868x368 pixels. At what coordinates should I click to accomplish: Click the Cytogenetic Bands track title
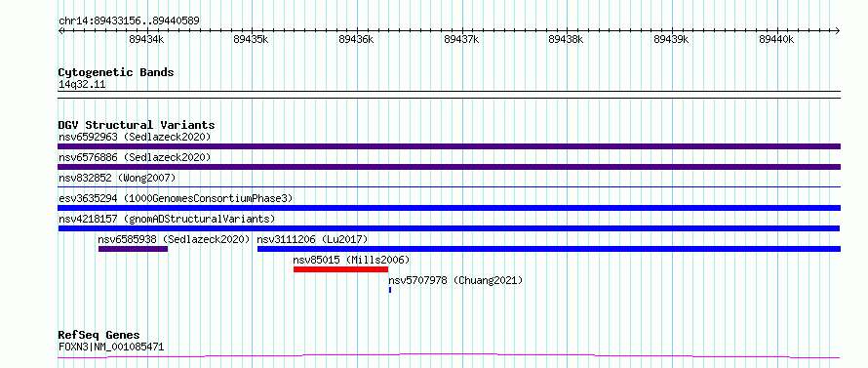click(x=116, y=72)
